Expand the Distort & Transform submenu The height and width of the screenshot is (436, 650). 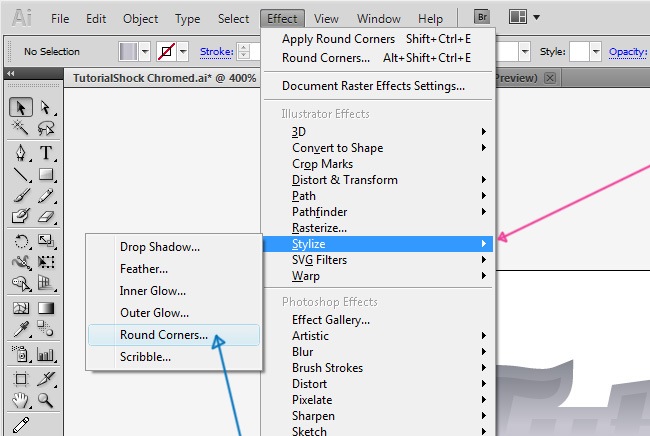483,179
